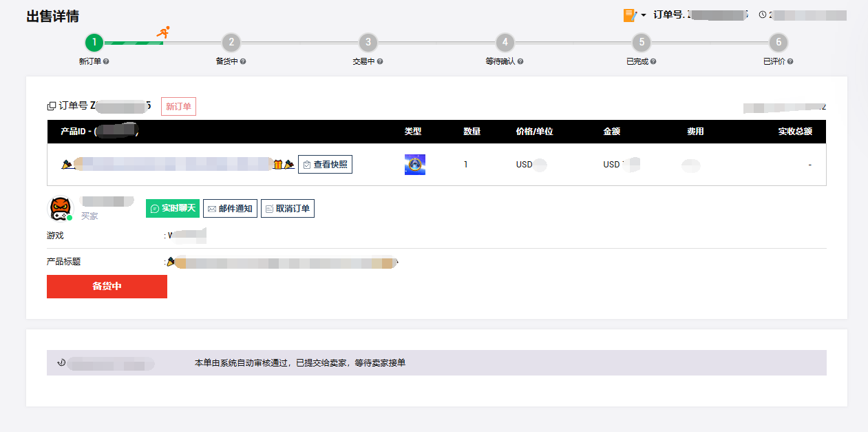
Task: Open the orange notes icon in header
Action: 629,15
